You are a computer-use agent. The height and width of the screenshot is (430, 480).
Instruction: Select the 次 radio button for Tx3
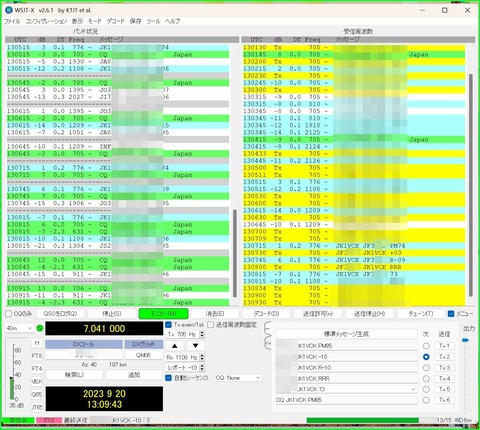tap(426, 368)
